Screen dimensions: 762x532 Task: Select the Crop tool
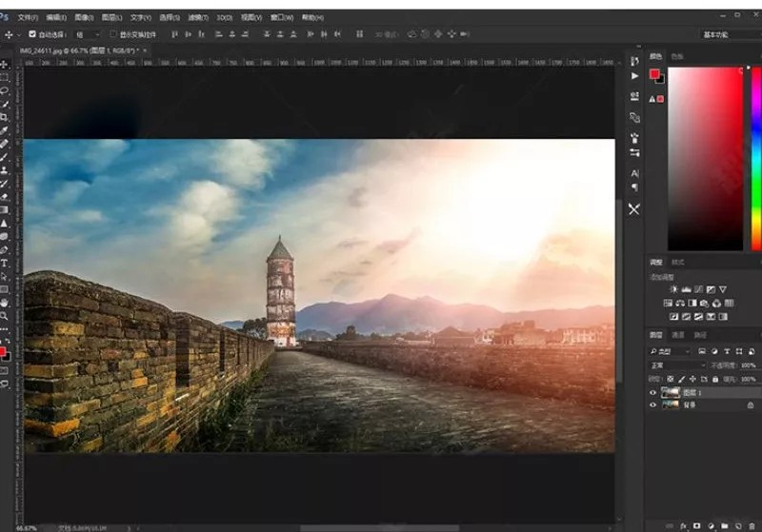point(5,117)
